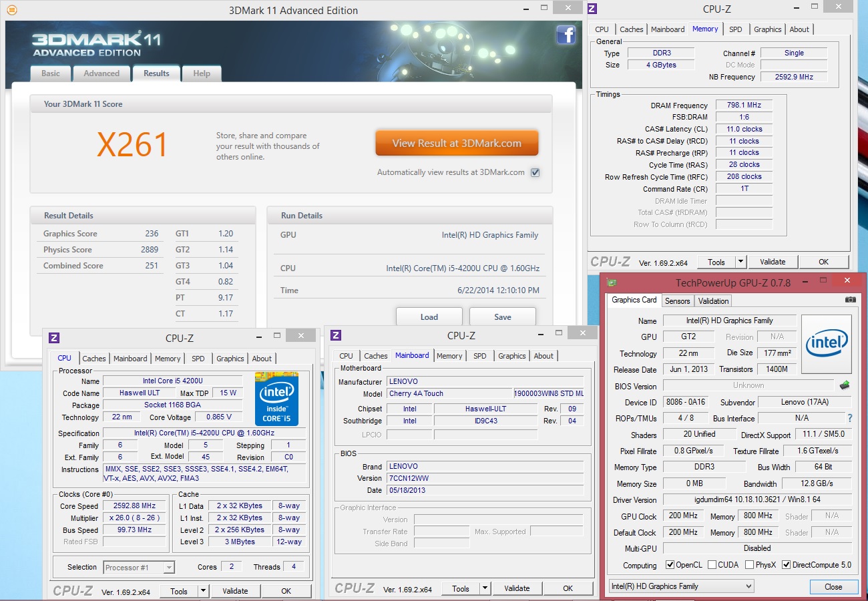Click the CPU-Z CPU window title icon
868x601 pixels.
point(55,338)
